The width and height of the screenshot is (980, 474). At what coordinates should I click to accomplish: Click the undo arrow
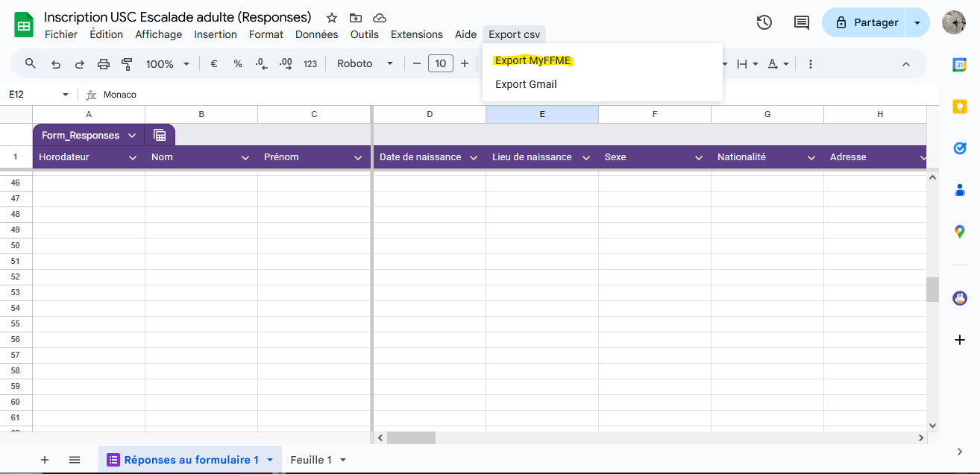click(56, 64)
